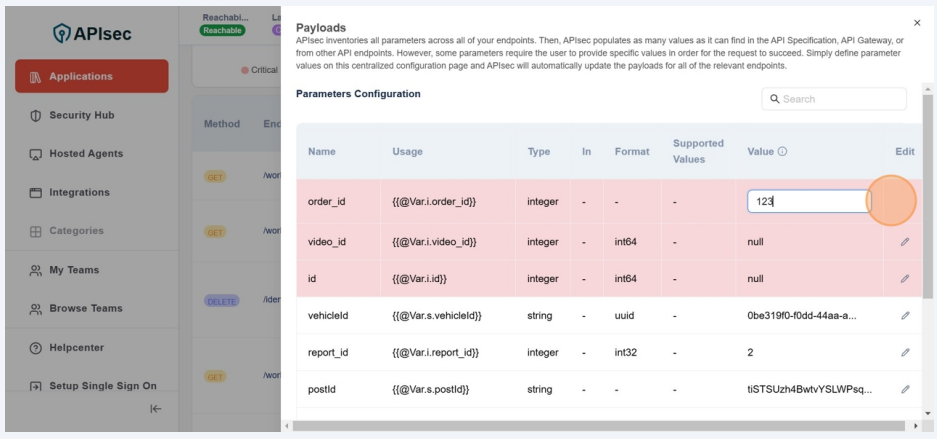Click the {{@Var.s.postId}} usage cell
The image size is (937, 439).
430,389
